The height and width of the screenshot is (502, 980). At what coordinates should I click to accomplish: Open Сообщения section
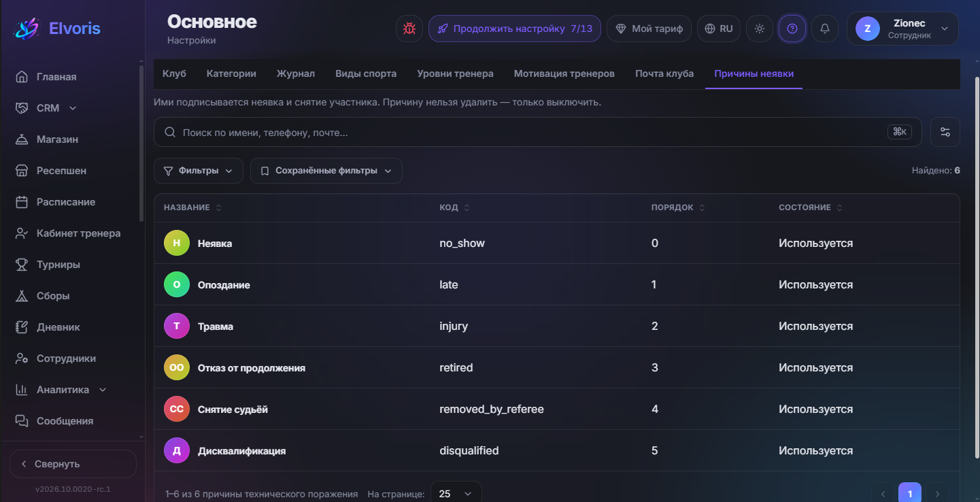pyautogui.click(x=65, y=421)
